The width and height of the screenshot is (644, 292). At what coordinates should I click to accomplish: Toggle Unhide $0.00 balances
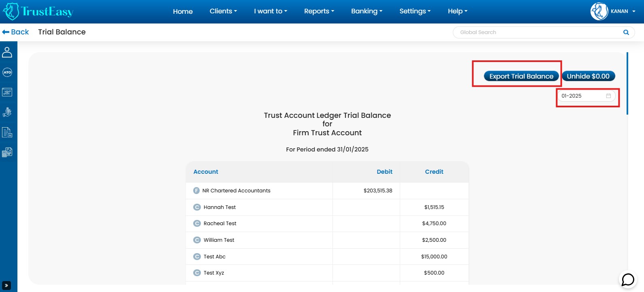588,76
